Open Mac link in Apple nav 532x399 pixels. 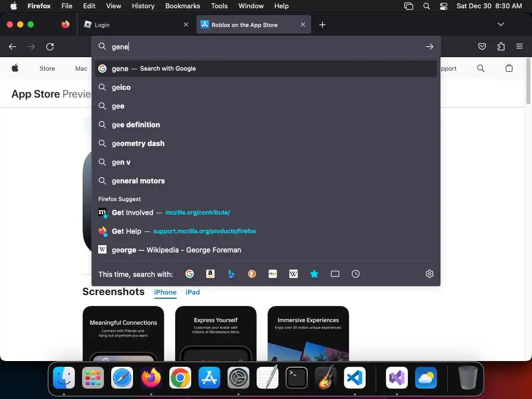click(81, 69)
